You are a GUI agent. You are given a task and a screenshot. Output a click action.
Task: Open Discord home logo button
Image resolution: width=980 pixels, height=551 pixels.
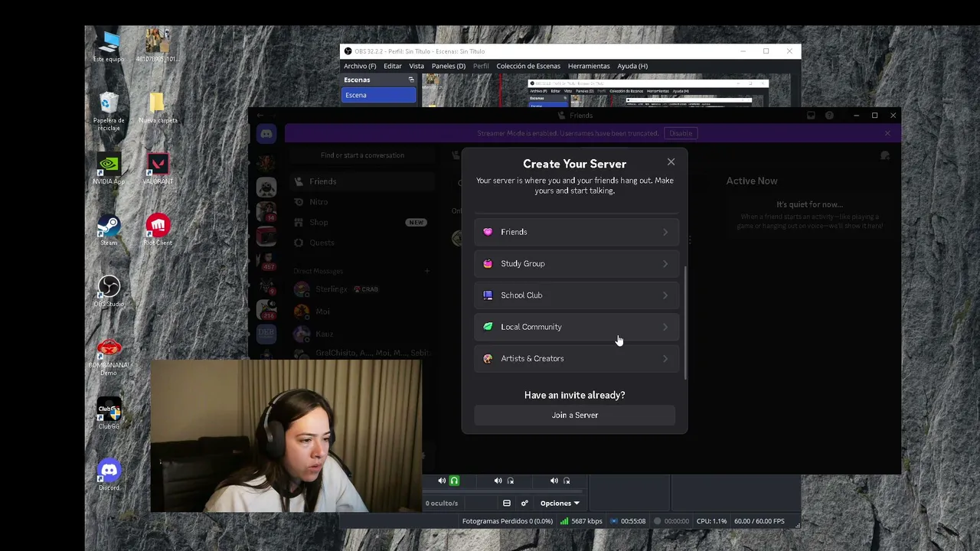click(x=266, y=134)
